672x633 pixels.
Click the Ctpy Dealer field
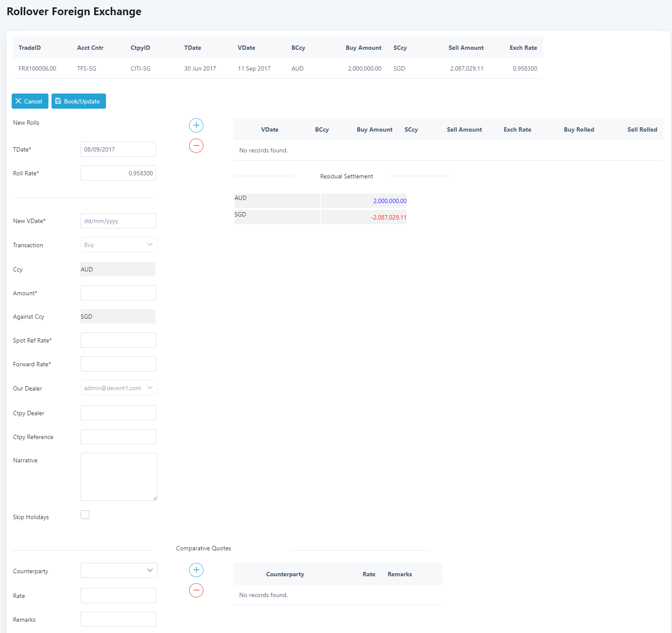click(118, 413)
